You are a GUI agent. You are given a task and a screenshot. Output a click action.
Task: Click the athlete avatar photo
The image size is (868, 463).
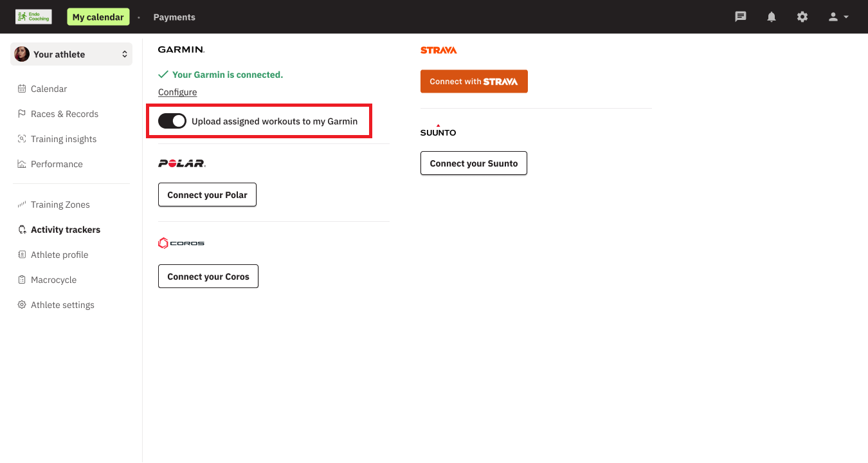(22, 54)
